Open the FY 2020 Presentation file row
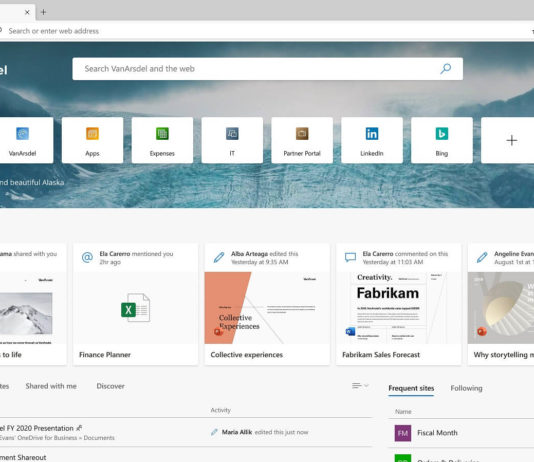This screenshot has width=534, height=462. click(x=186, y=432)
